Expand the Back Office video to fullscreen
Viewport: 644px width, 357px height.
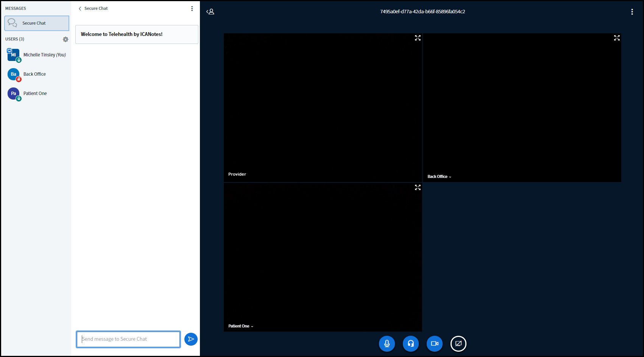tap(617, 38)
